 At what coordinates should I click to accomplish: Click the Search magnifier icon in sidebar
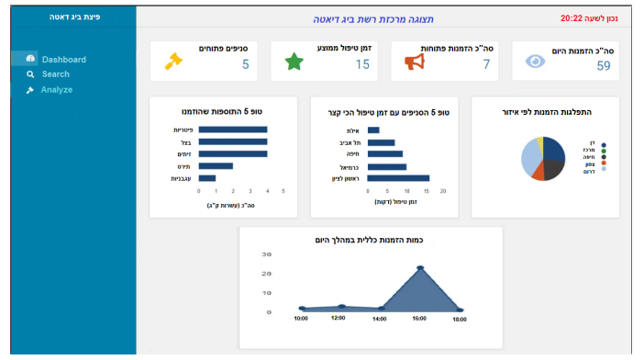(x=30, y=74)
